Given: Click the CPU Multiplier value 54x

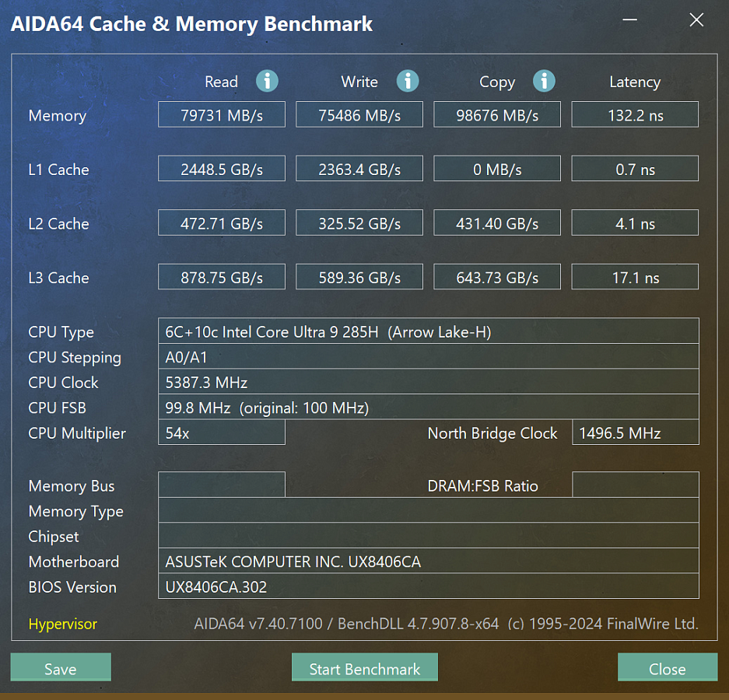Looking at the screenshot, I should [x=222, y=432].
